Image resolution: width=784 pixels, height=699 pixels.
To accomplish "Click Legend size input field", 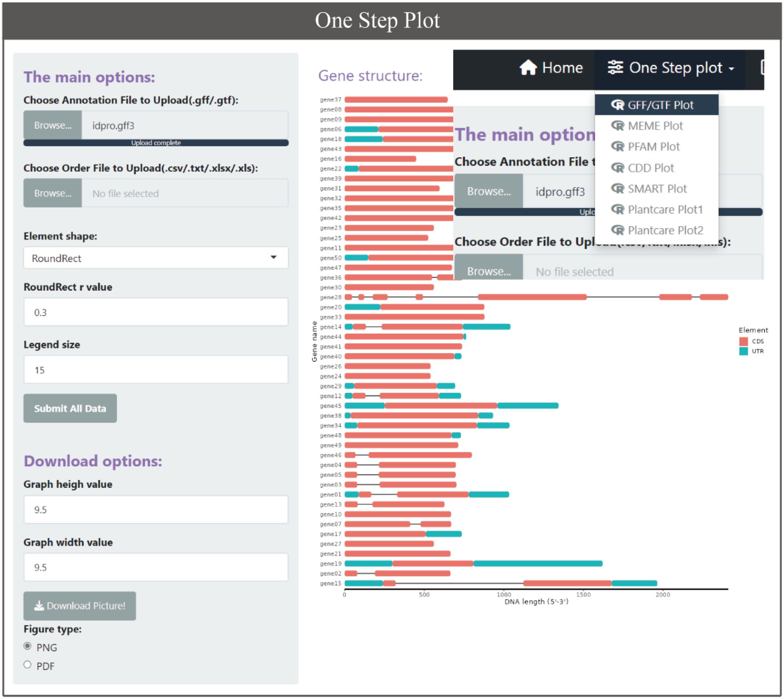I will click(x=155, y=369).
